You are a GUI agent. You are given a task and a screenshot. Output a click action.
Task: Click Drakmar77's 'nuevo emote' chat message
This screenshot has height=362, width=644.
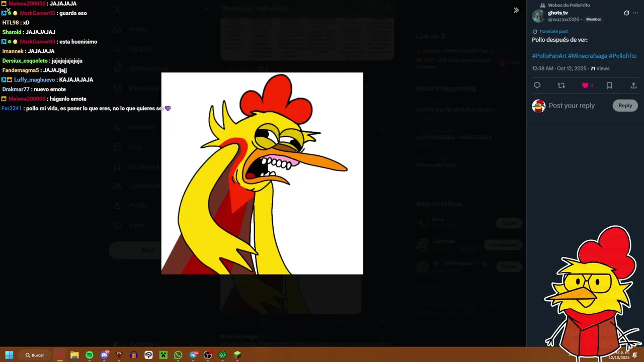34,89
